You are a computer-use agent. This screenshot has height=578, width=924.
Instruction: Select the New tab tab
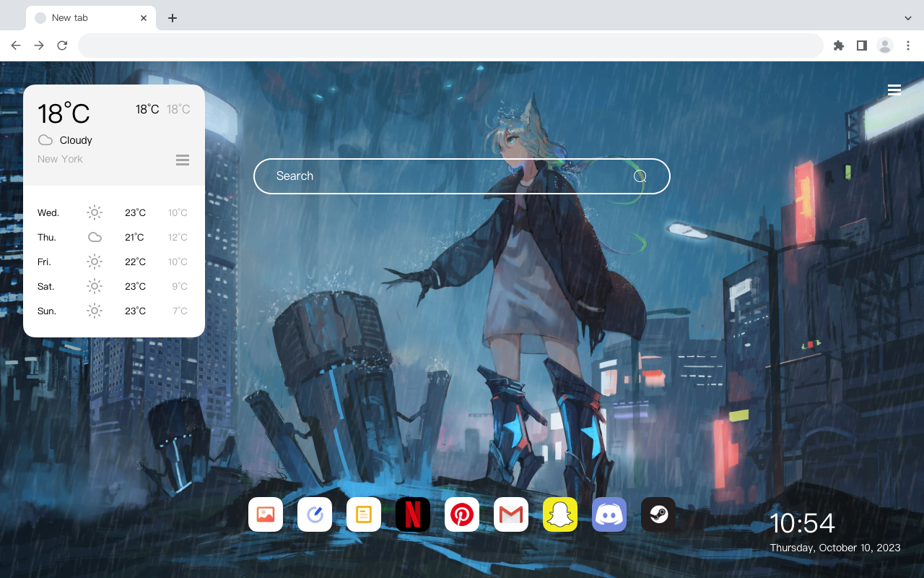91,18
